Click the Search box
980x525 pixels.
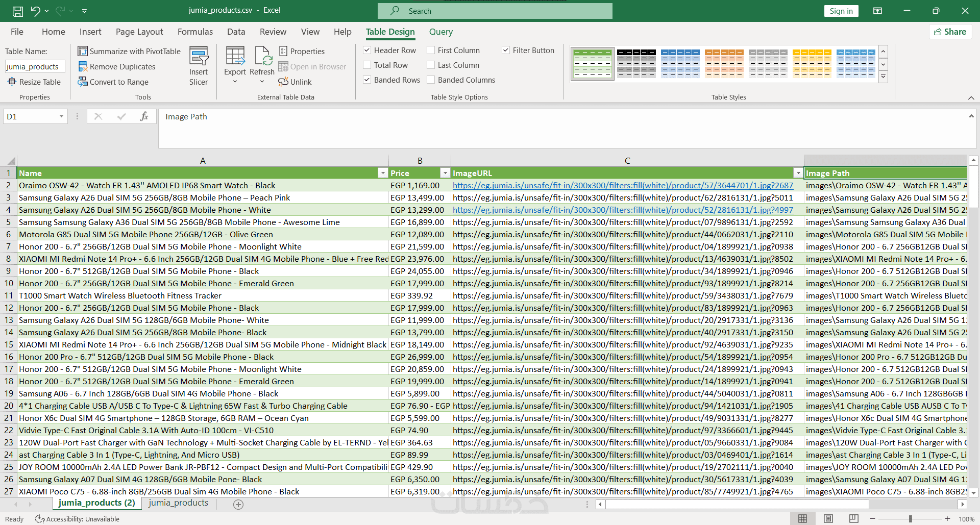tap(495, 11)
